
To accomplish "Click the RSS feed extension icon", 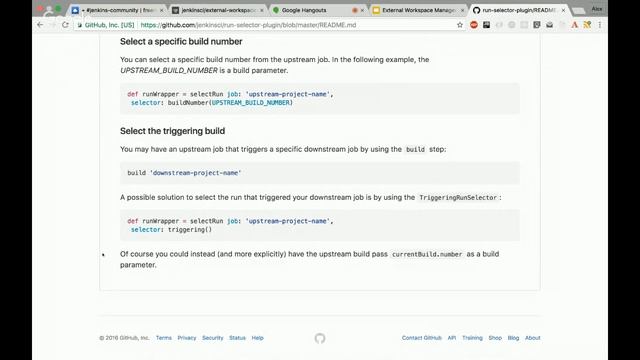I will click(x=587, y=25).
